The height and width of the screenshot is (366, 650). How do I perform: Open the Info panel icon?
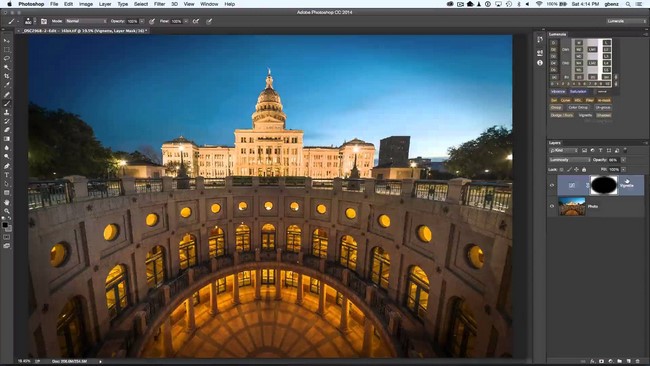[540, 63]
